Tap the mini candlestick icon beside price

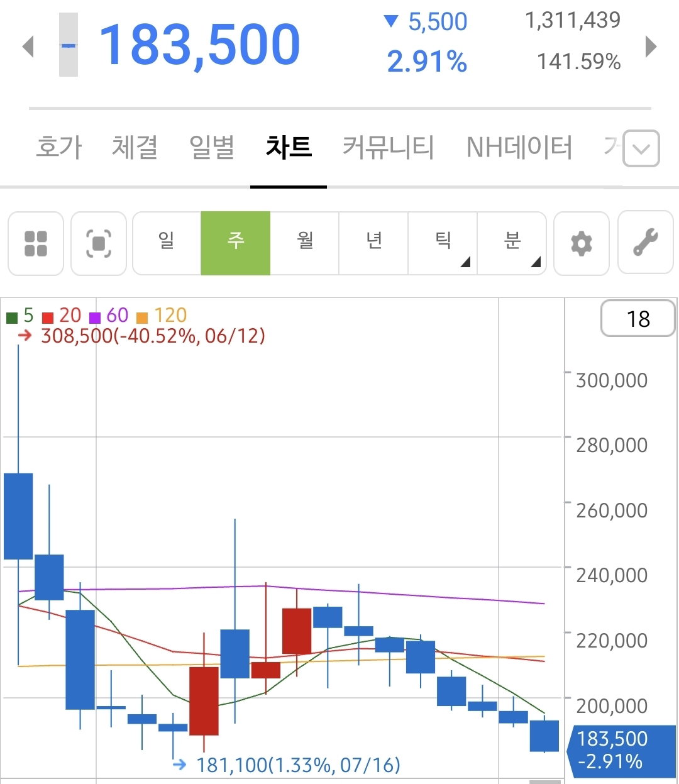[69, 45]
